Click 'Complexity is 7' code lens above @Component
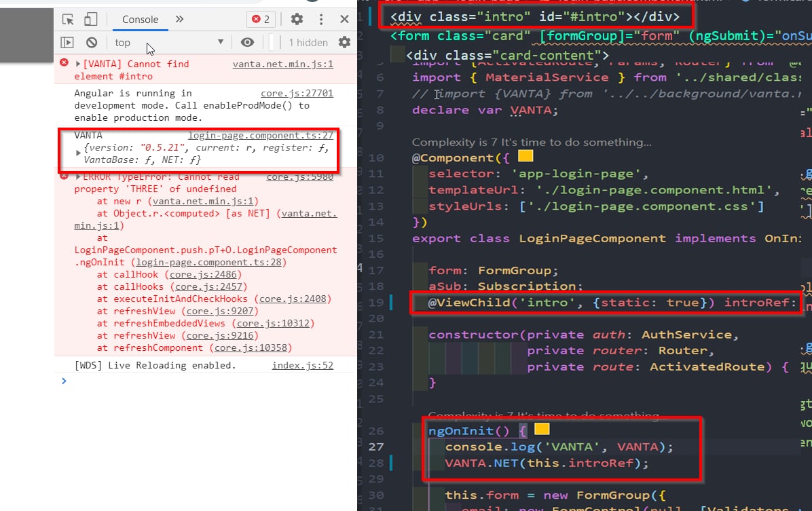Screen dimensions: 812x511 tap(532, 143)
